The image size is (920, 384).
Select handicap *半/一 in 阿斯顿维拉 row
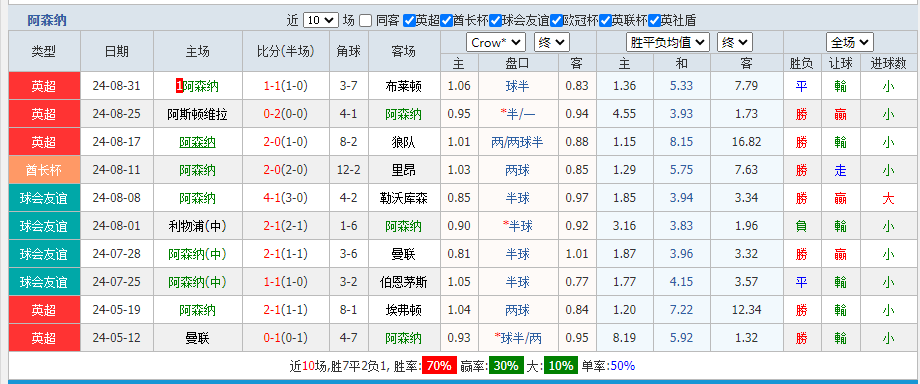pos(518,114)
